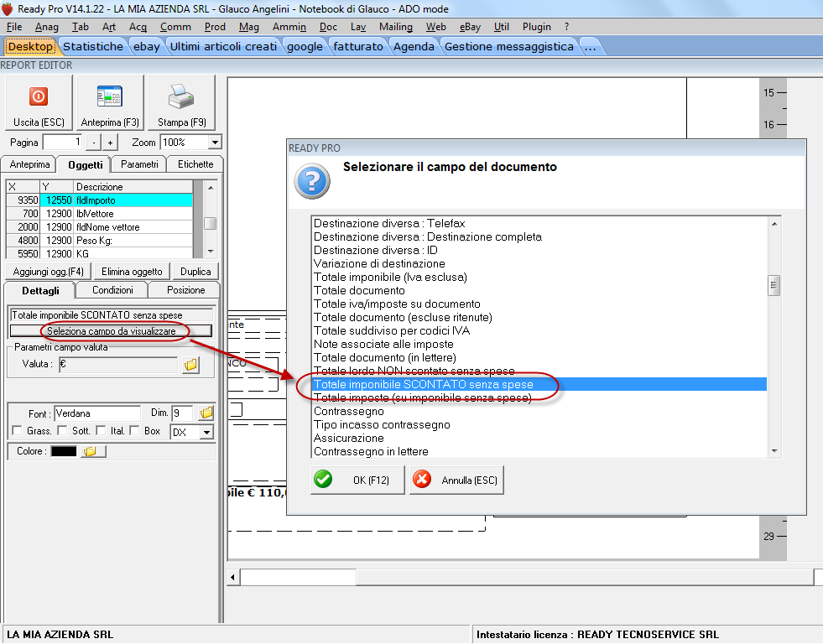Screen dimensions: 823x644
Task: Open the Mag menu
Action: (249, 27)
